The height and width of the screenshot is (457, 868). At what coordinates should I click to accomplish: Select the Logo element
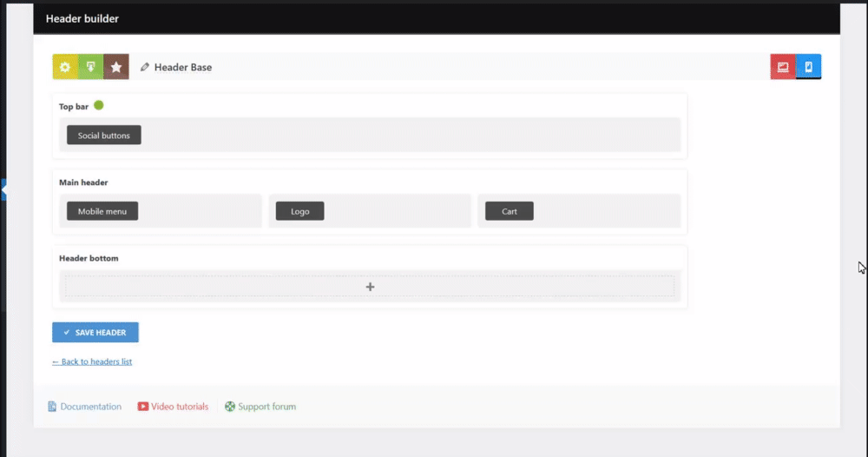pyautogui.click(x=300, y=211)
